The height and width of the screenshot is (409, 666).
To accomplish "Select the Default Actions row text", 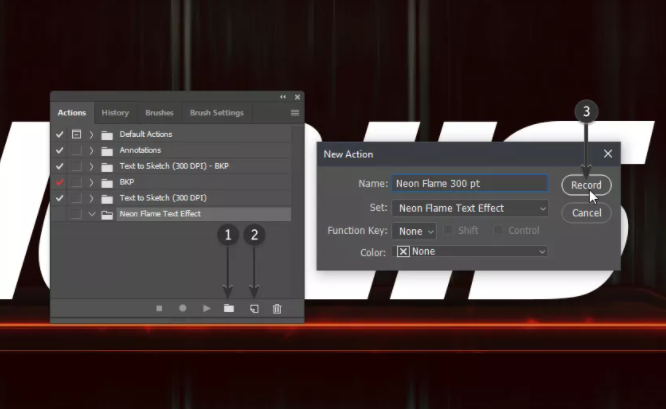I will [146, 134].
